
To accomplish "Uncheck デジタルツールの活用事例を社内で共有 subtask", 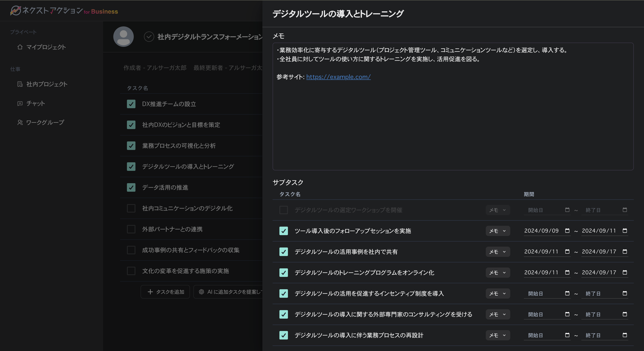I will 284,252.
